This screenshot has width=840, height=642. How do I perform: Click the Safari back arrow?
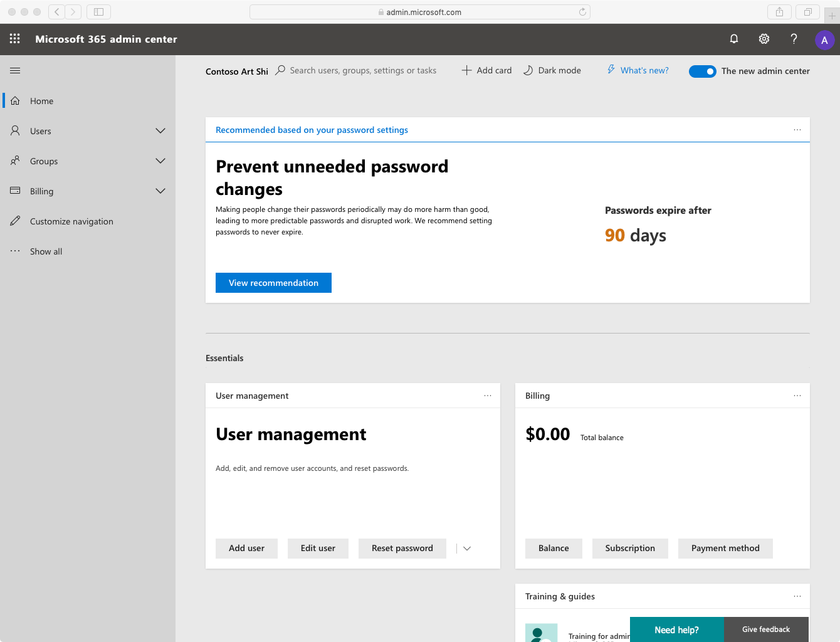click(56, 12)
